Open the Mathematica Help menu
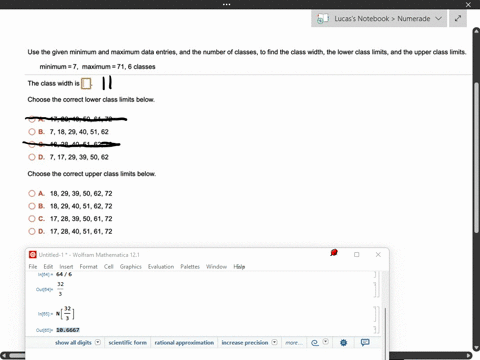Image resolution: width=480 pixels, height=360 pixels. tap(239, 267)
